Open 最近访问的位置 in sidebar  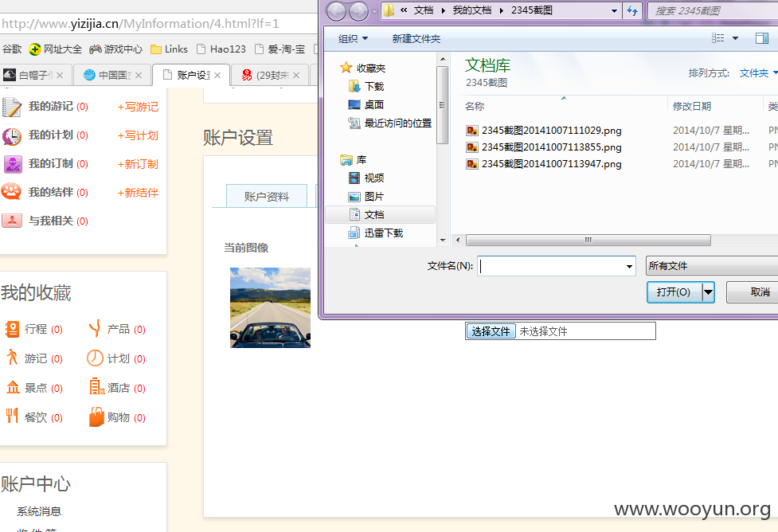[x=390, y=123]
